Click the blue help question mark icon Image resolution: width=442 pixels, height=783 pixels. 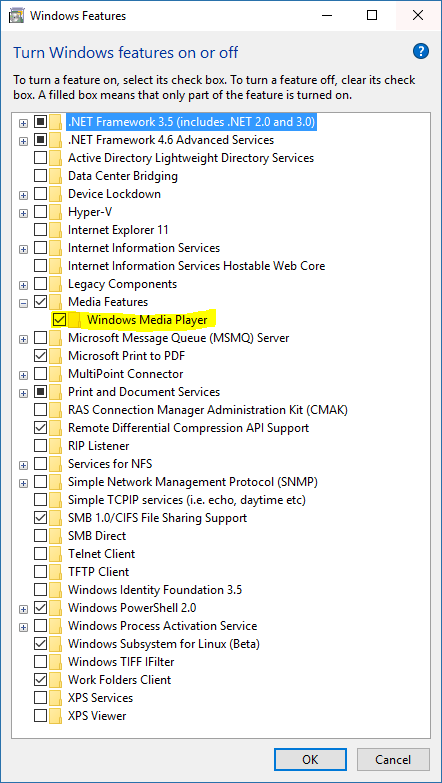click(x=421, y=51)
